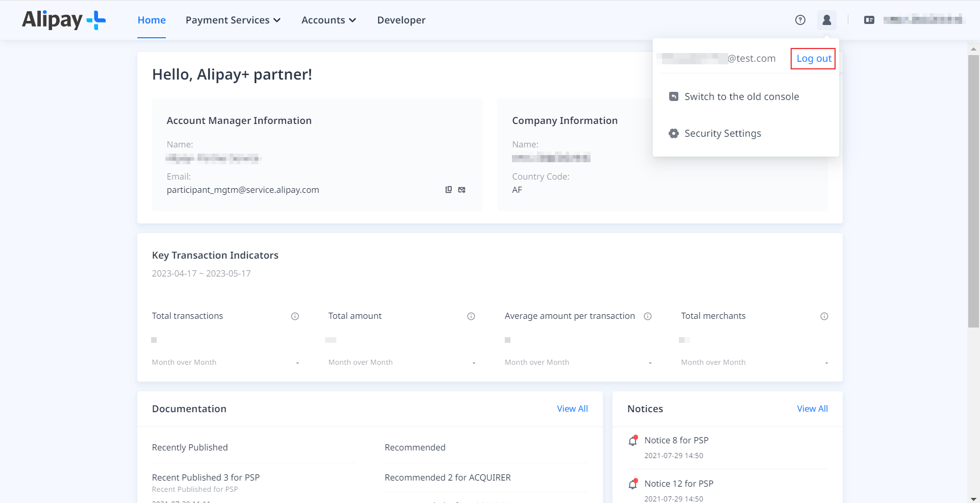
Task: Switch to the Home tab
Action: click(x=151, y=20)
